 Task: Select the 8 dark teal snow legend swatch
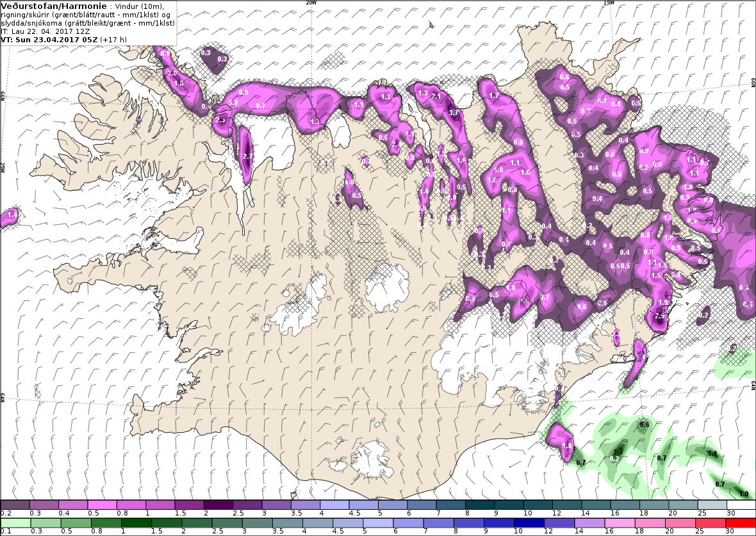[481, 505]
